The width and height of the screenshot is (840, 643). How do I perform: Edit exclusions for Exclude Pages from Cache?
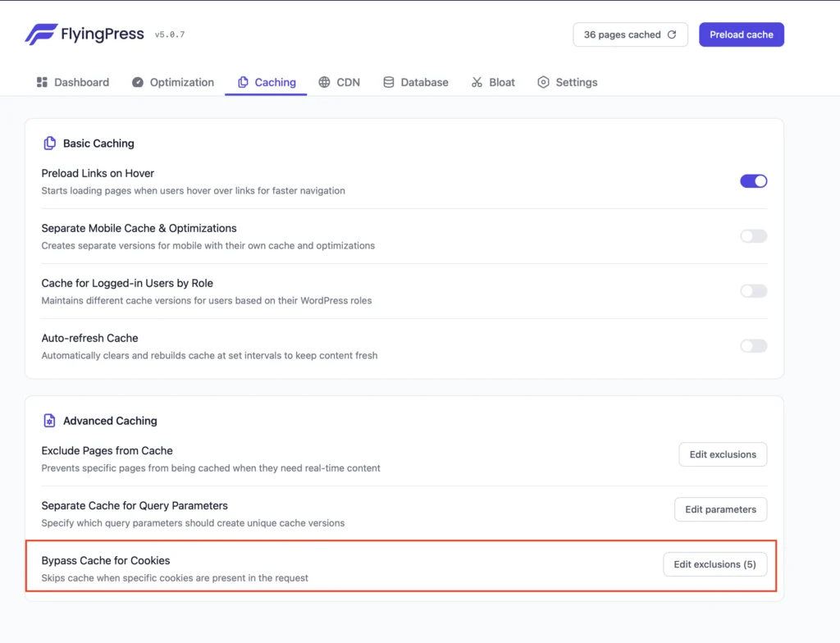tap(723, 454)
